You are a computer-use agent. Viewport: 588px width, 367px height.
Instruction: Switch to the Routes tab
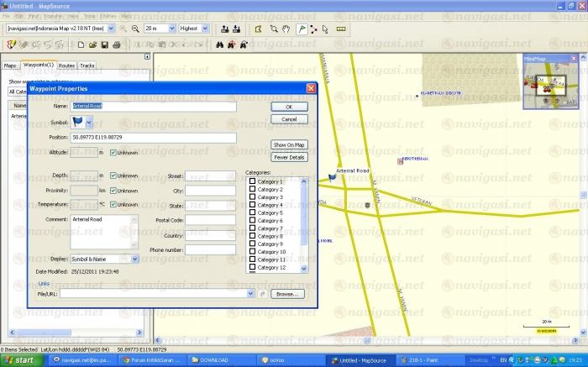[x=66, y=65]
